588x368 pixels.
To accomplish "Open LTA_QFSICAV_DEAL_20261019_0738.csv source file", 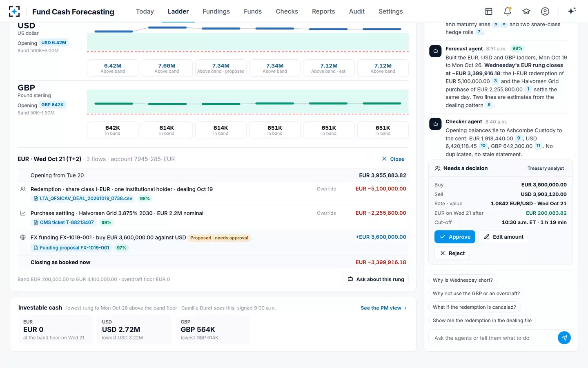I will coord(83,198).
